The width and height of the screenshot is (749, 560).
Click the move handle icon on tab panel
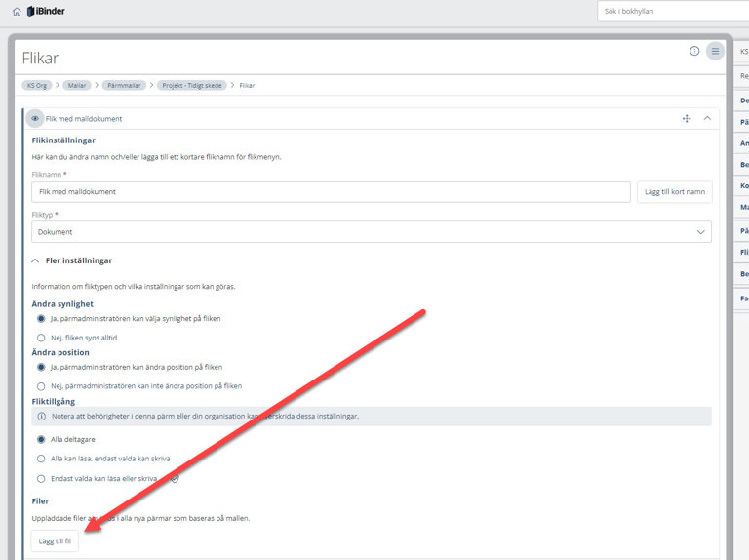[687, 118]
